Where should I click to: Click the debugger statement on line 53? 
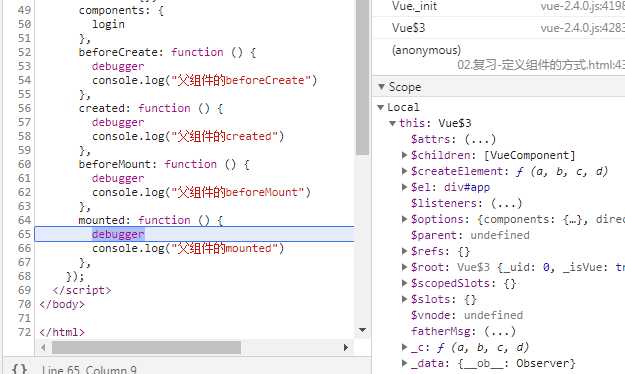click(x=118, y=66)
